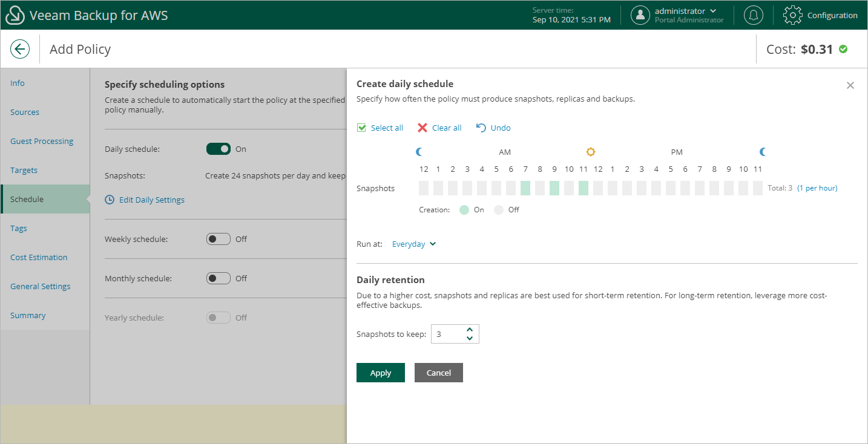The width and height of the screenshot is (868, 444).
Task: Click the Create daily schedule heading
Action: point(405,83)
